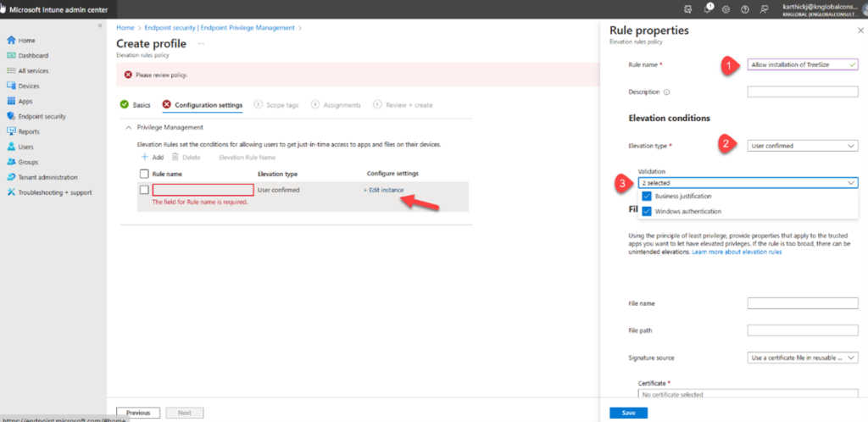Switch to the Basics step tab
868x422 pixels.
click(x=136, y=105)
